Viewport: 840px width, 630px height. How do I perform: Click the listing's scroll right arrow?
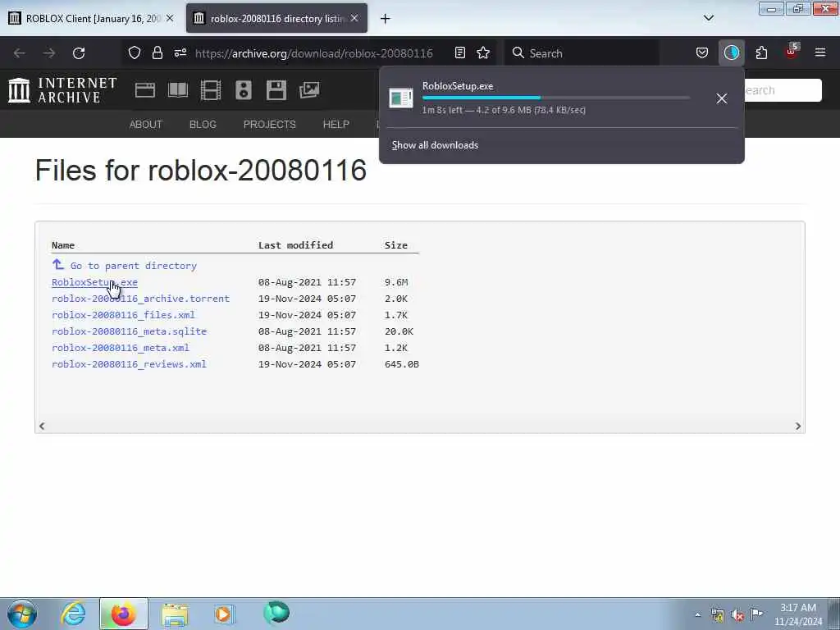797,426
